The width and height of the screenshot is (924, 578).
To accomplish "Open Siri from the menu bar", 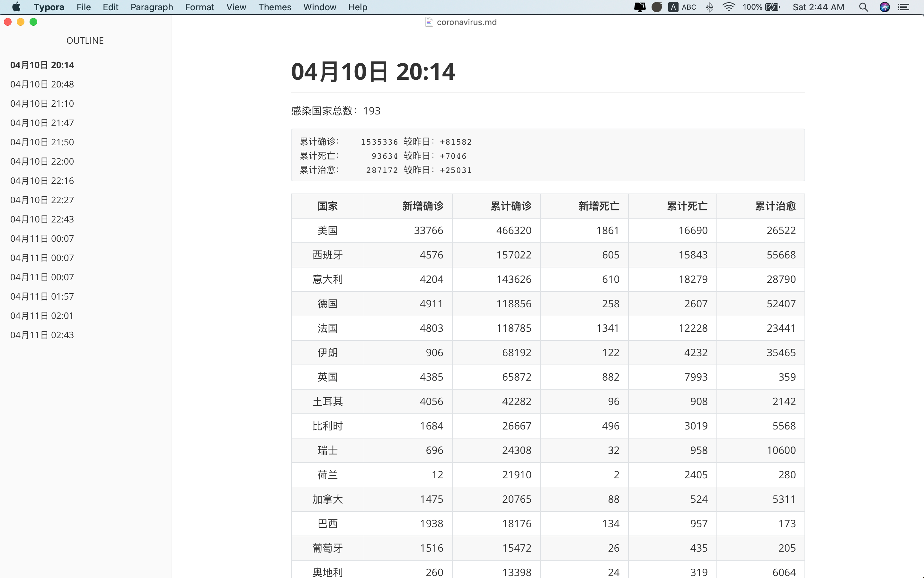I will (885, 7).
